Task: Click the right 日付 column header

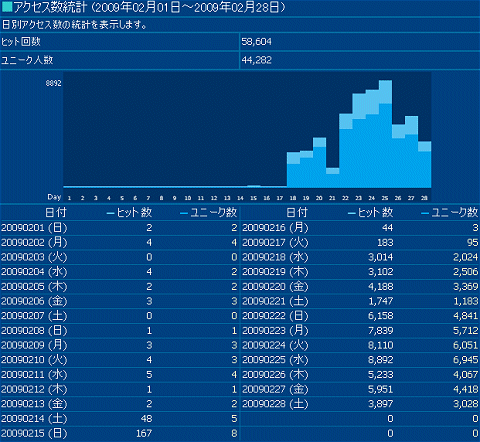Action: [x=297, y=212]
